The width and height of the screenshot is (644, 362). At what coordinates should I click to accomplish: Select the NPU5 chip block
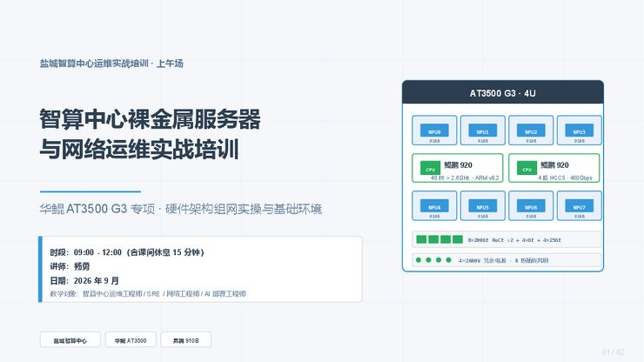(483, 205)
